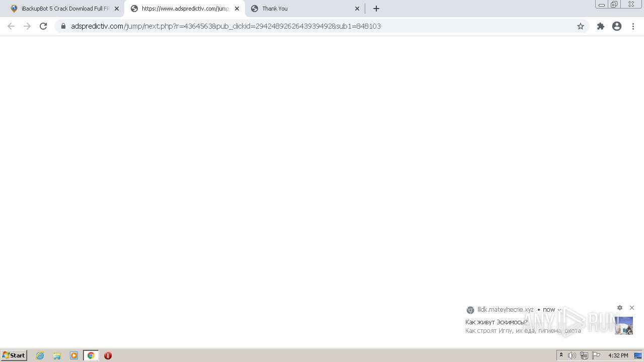The height and width of the screenshot is (362, 644).
Task: Close the iBackupBot 5 Crack Download tab
Action: point(117,9)
